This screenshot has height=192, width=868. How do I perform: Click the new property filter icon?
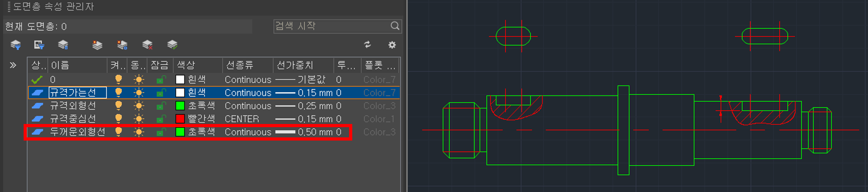point(39,45)
